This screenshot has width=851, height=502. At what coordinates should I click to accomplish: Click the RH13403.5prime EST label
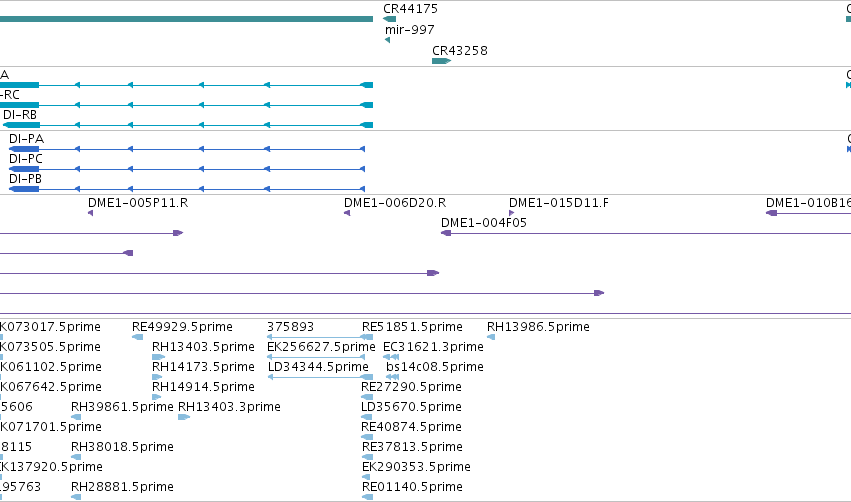pyautogui.click(x=204, y=347)
